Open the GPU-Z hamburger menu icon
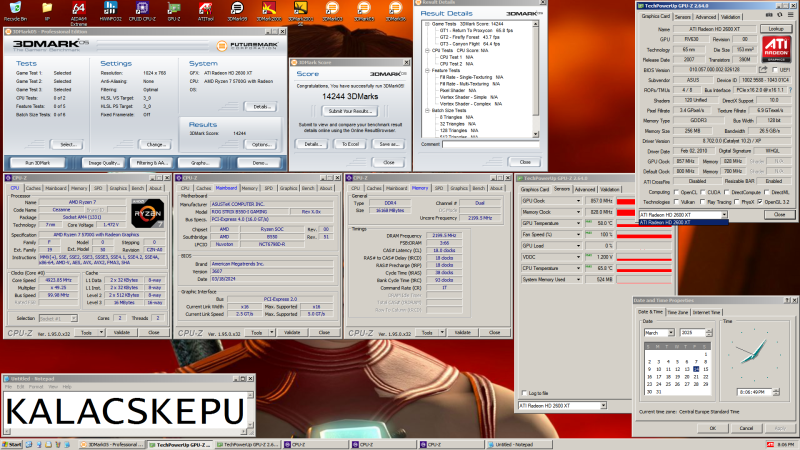Viewport: 800px width, 450px height. pos(790,15)
